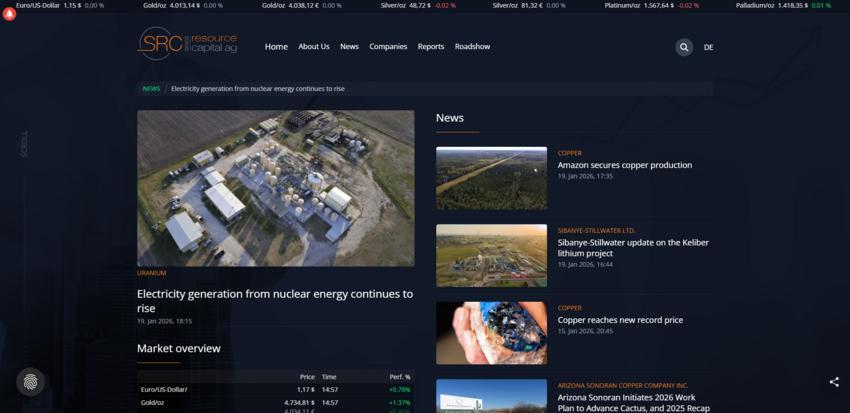Click the red notification bell icon

point(10,14)
